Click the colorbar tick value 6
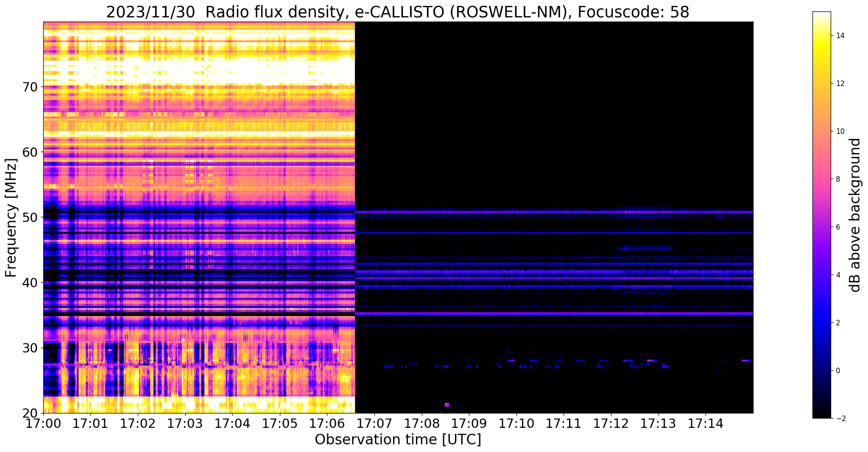The image size is (868, 452). 838,227
